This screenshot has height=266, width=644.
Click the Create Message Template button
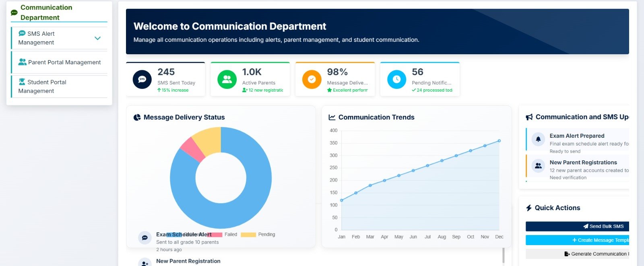[x=577, y=240]
